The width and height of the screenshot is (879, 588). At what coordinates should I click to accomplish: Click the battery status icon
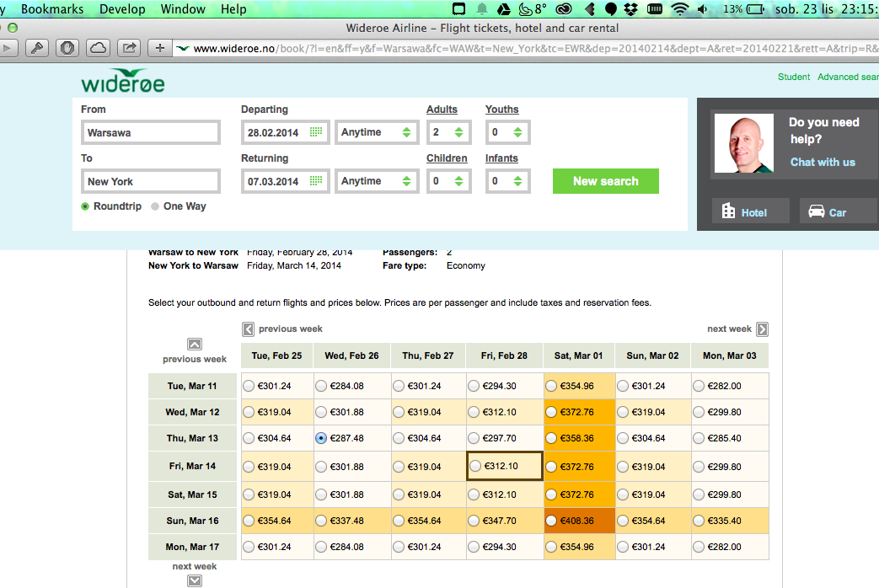click(756, 9)
